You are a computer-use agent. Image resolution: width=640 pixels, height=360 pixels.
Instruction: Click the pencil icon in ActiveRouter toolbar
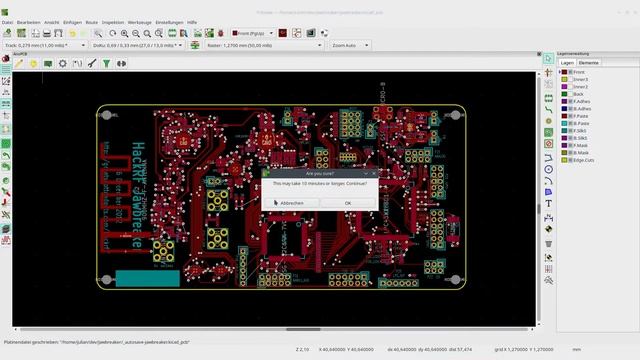[x=19, y=63]
